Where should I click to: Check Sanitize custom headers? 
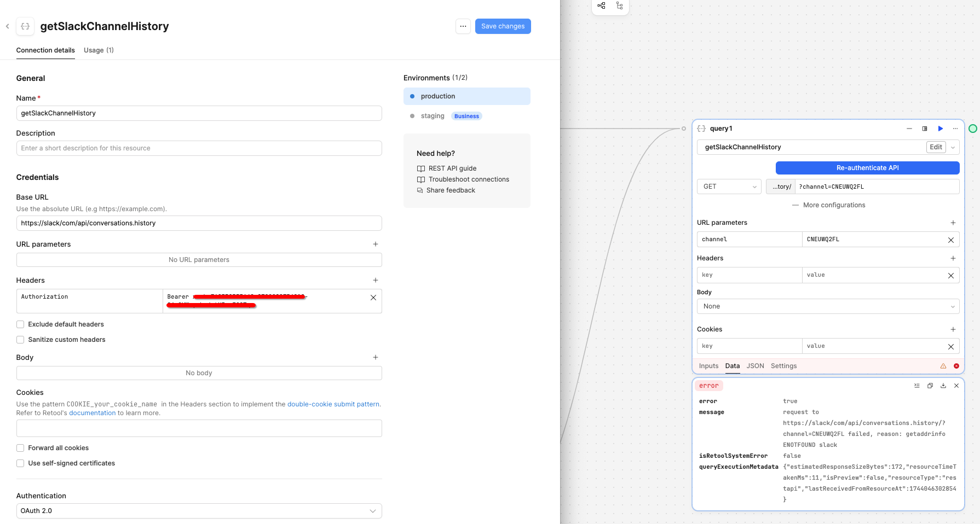tap(20, 340)
